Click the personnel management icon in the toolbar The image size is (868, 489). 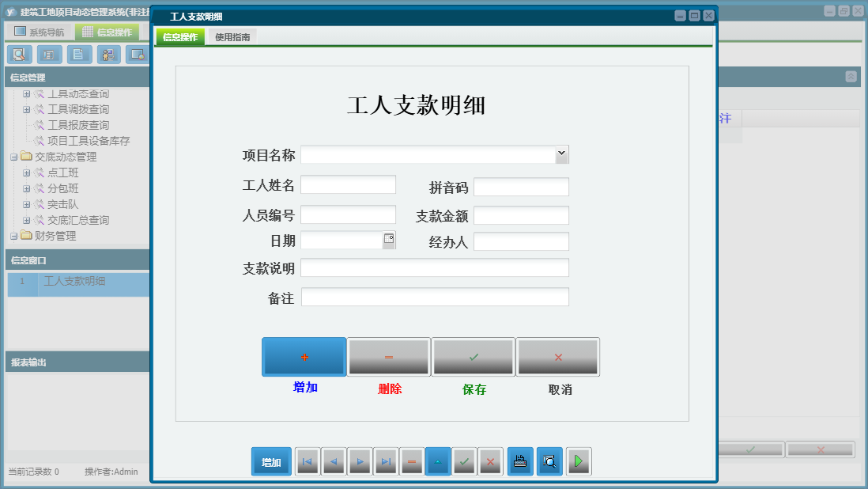point(108,55)
